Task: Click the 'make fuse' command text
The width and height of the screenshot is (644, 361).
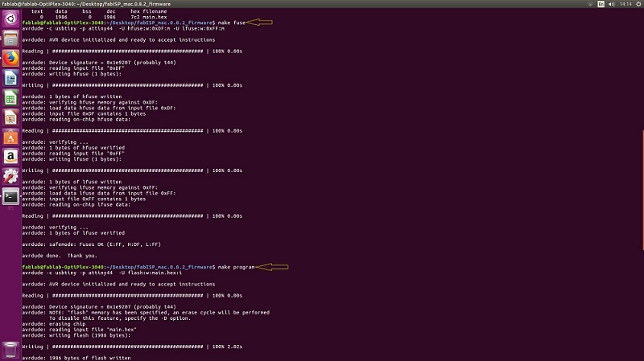Action: [231, 23]
